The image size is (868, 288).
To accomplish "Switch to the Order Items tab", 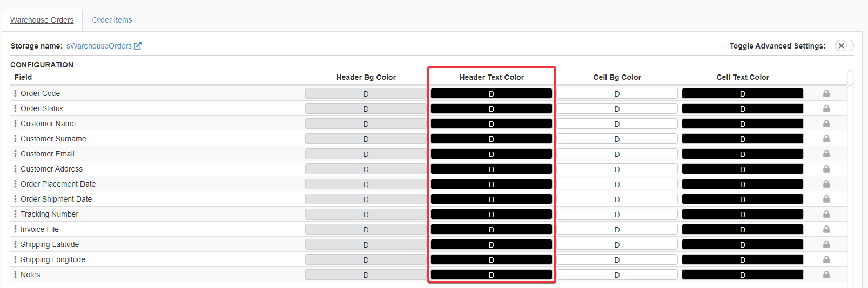I will pyautogui.click(x=112, y=20).
